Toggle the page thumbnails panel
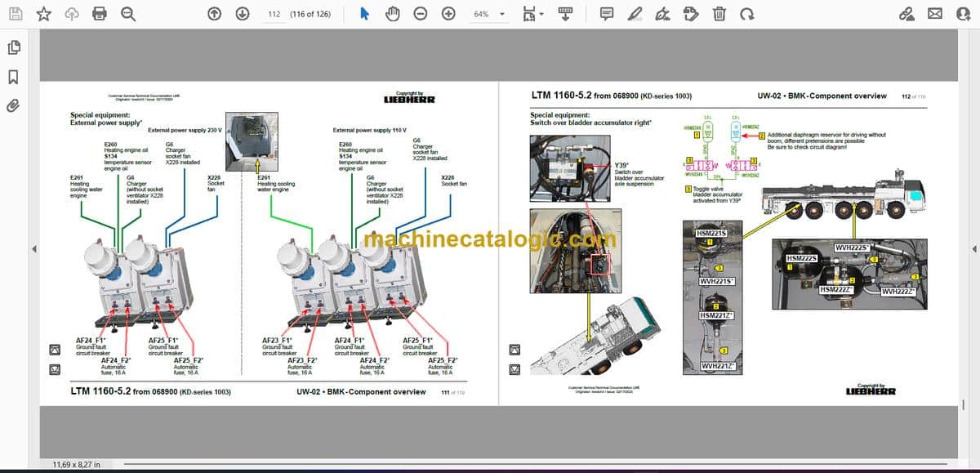 (x=13, y=48)
